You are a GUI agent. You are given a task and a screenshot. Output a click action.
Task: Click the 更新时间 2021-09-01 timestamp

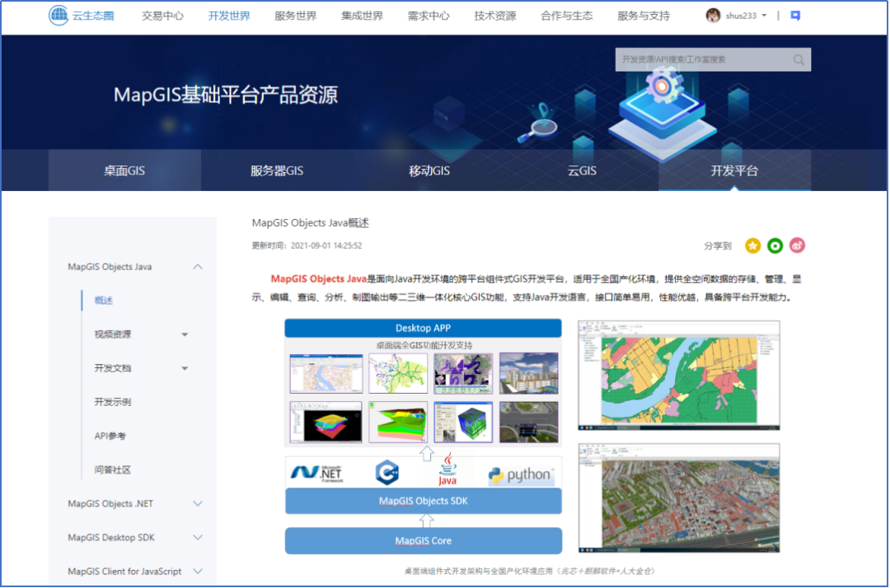(x=307, y=245)
